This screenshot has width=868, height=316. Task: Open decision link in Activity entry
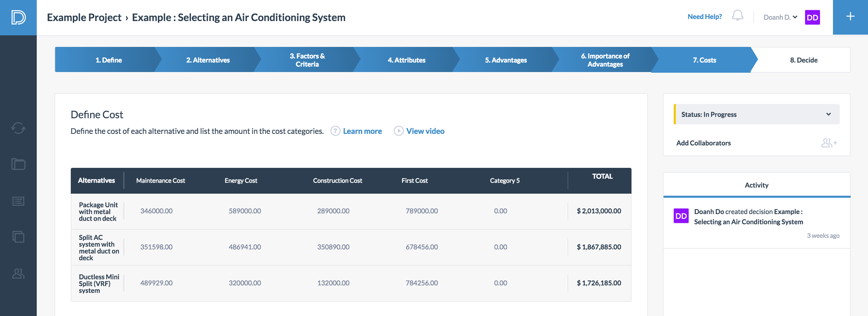coord(749,217)
